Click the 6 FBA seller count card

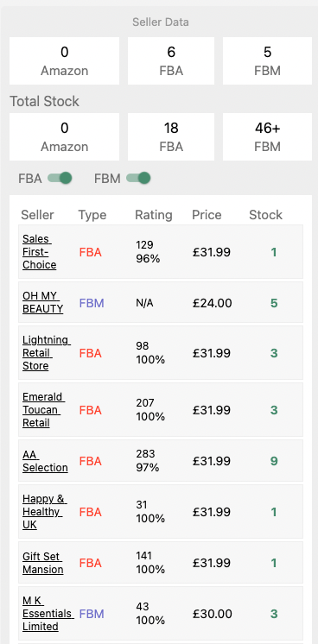[x=171, y=60]
